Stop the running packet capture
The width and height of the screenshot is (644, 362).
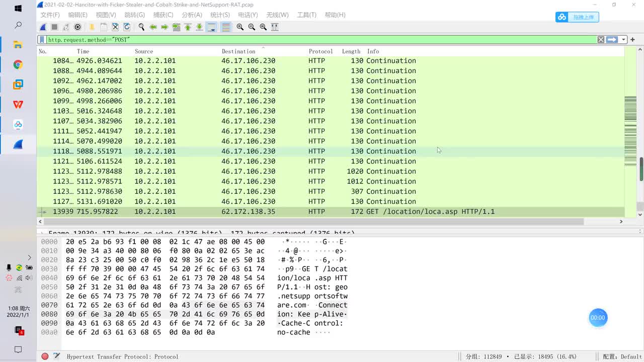54,27
